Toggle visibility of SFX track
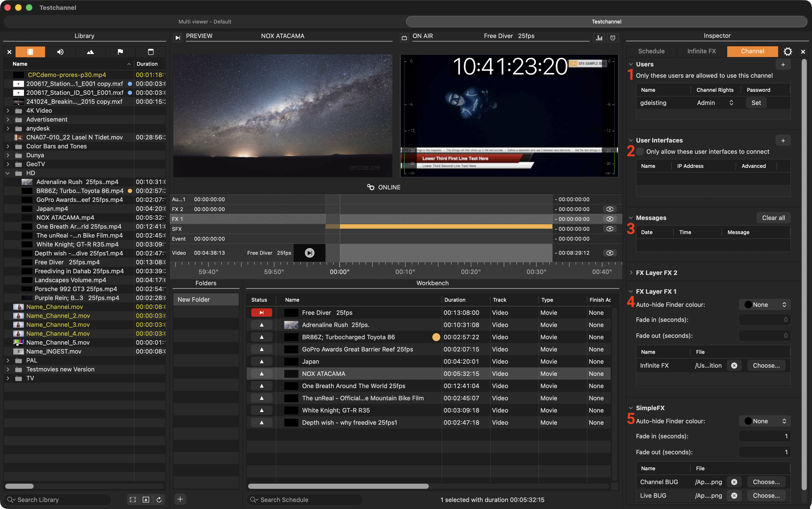The width and height of the screenshot is (812, 509). [610, 229]
